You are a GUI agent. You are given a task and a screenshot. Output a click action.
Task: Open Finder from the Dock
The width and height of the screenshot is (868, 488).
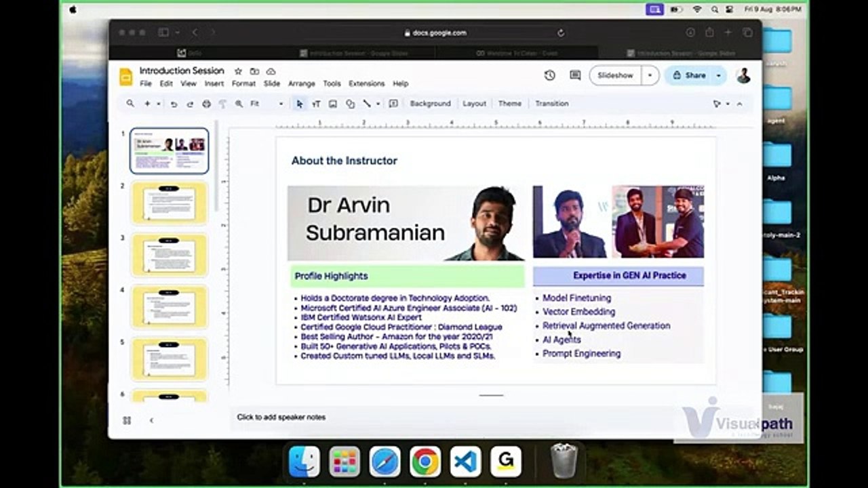[304, 462]
